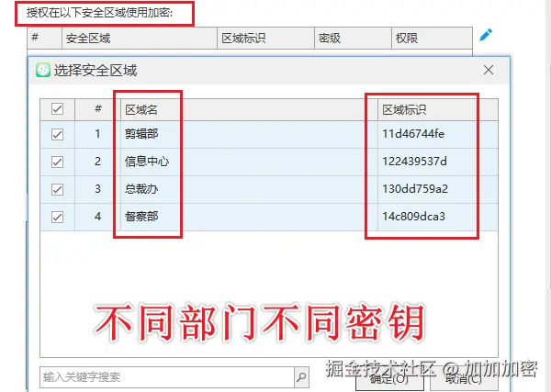The image size is (551, 392).
Task: Click the green dialog app icon
Action: 43,70
